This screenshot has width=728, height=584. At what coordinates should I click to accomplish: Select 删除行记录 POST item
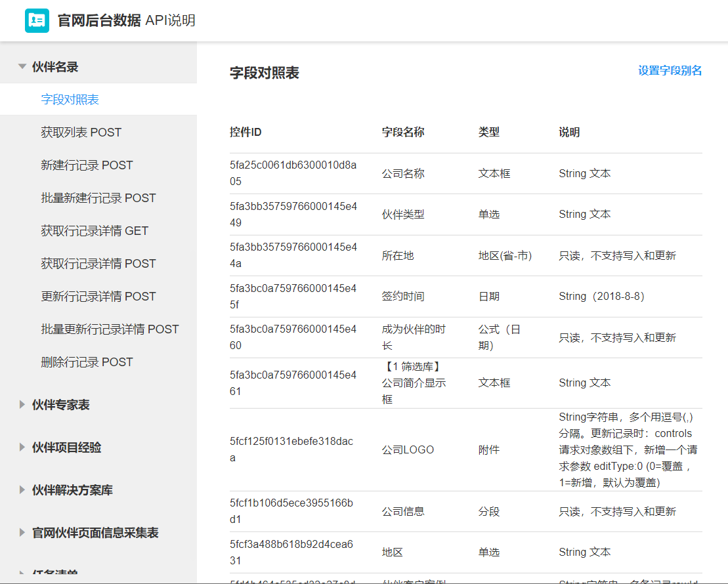click(87, 362)
